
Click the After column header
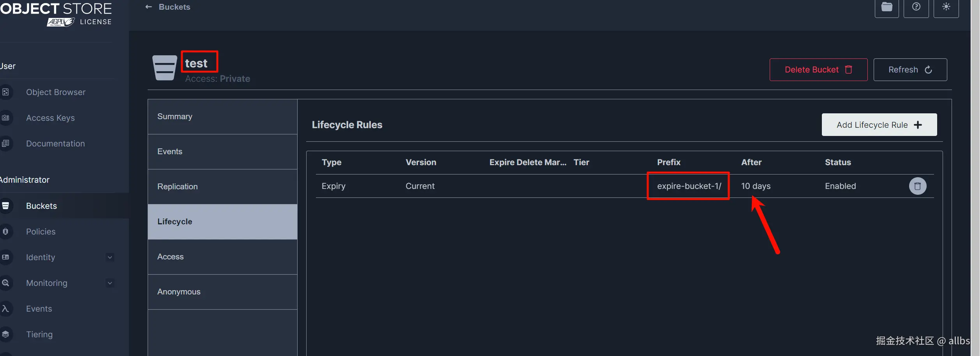point(751,162)
